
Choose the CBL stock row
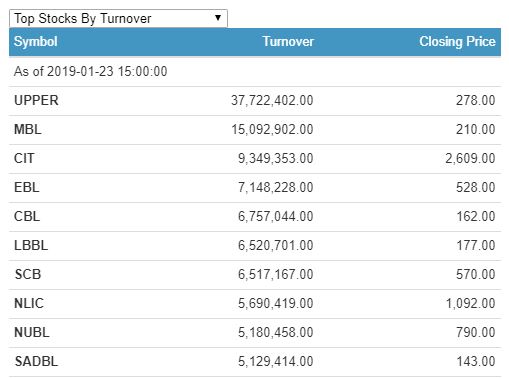(255, 217)
